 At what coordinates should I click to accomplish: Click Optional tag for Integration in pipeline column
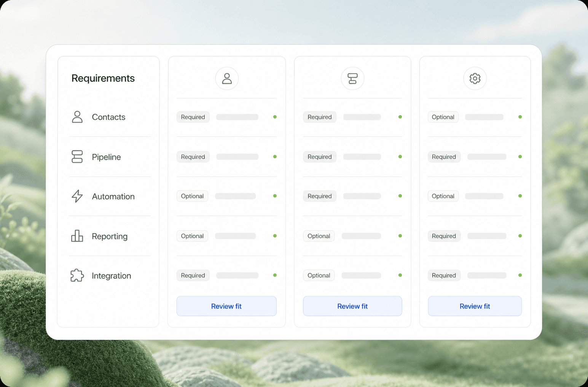[x=319, y=275]
